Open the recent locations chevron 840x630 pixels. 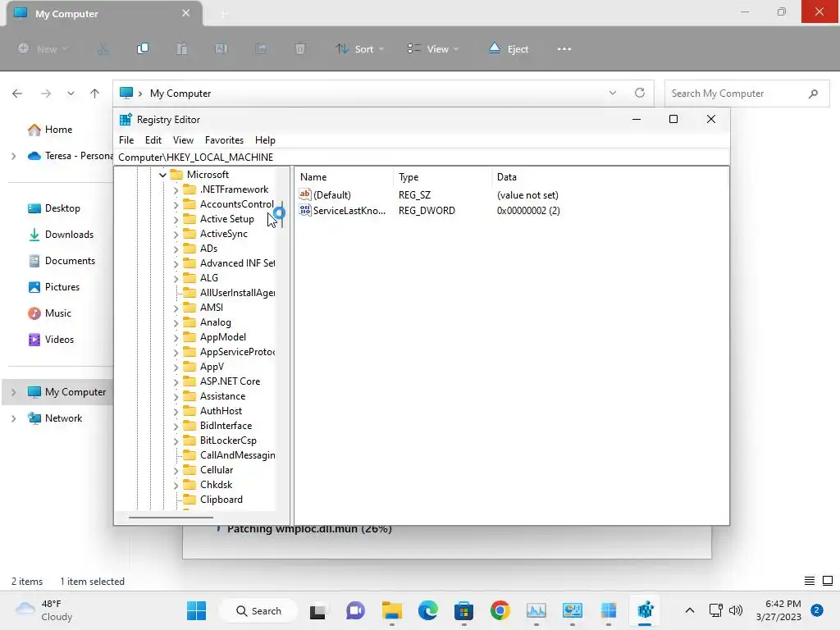tap(71, 94)
